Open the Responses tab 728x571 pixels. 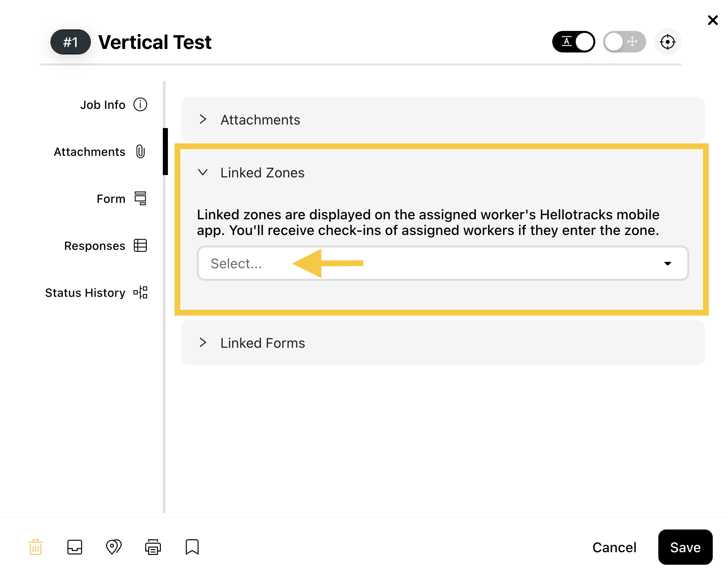click(x=105, y=246)
